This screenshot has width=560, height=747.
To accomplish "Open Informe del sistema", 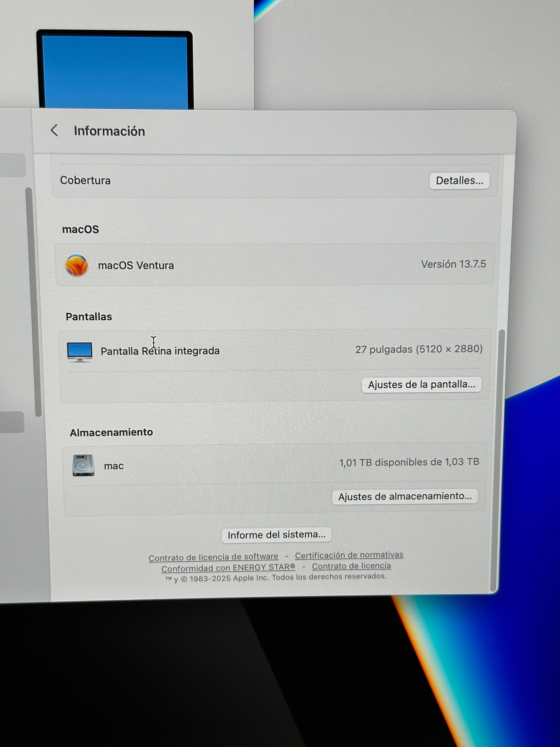I will [276, 535].
